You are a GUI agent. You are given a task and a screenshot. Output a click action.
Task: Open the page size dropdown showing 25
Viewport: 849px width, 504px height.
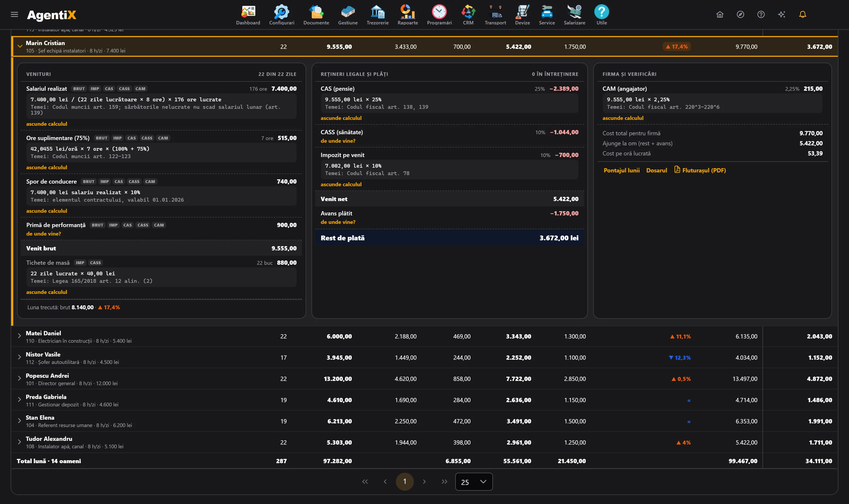(474, 481)
